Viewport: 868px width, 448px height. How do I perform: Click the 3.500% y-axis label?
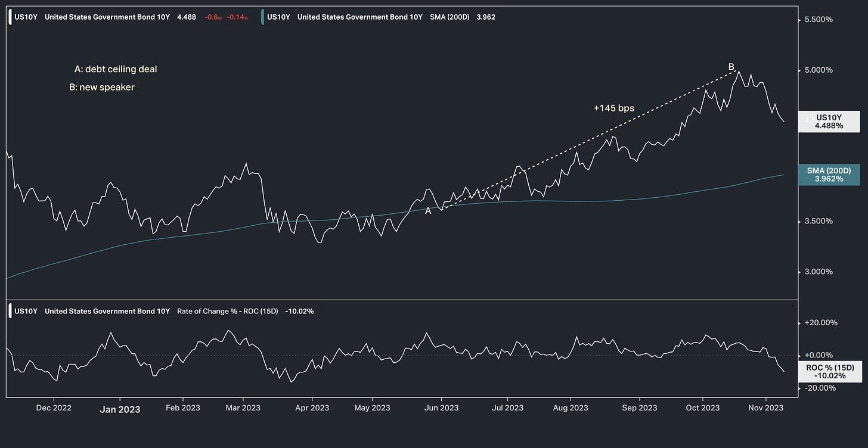tap(819, 221)
